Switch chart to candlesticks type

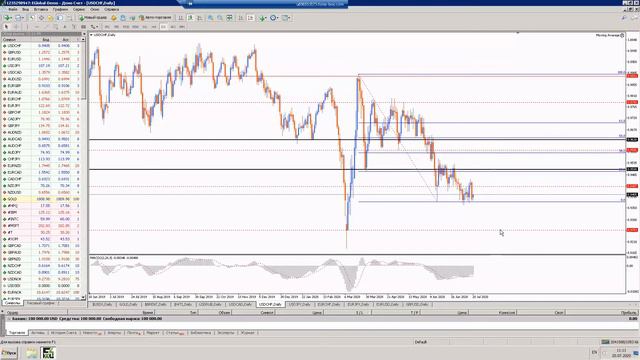(x=190, y=18)
